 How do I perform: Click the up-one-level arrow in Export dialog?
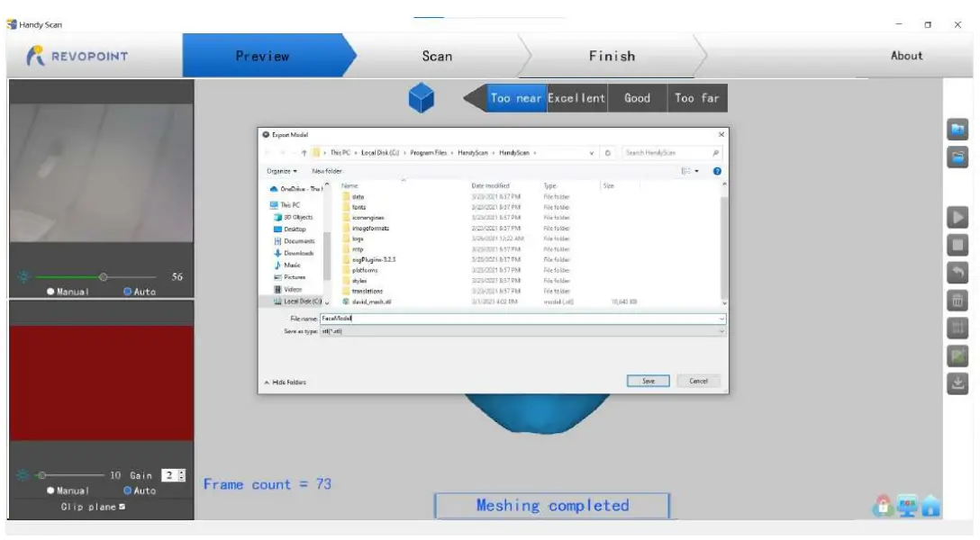pyautogui.click(x=304, y=153)
